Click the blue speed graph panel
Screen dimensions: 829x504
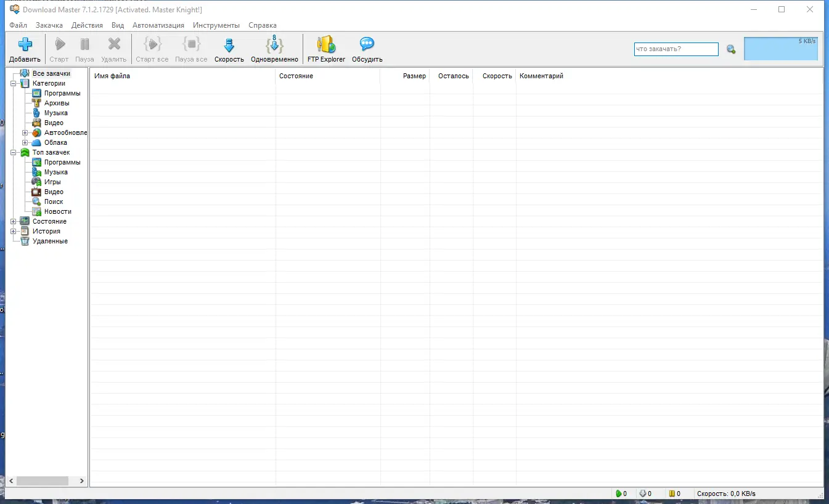[x=781, y=49]
